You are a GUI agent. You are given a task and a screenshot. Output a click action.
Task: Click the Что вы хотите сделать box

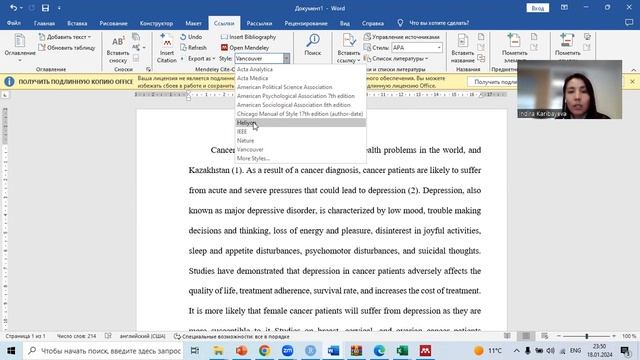(x=439, y=23)
